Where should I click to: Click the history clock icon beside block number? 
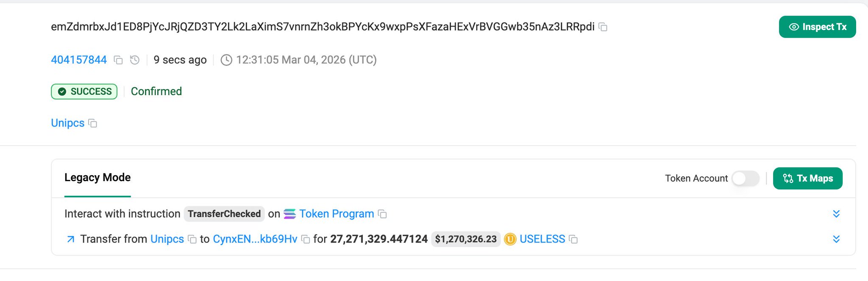click(x=135, y=60)
